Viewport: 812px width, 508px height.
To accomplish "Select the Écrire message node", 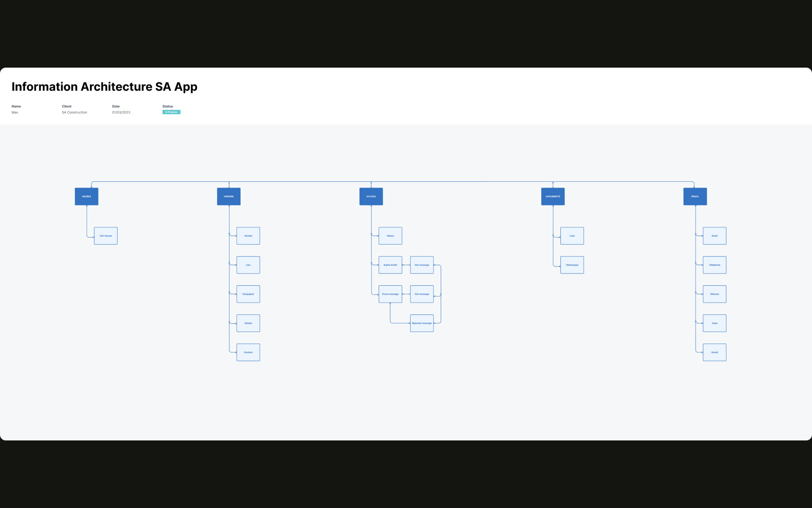I will click(390, 294).
